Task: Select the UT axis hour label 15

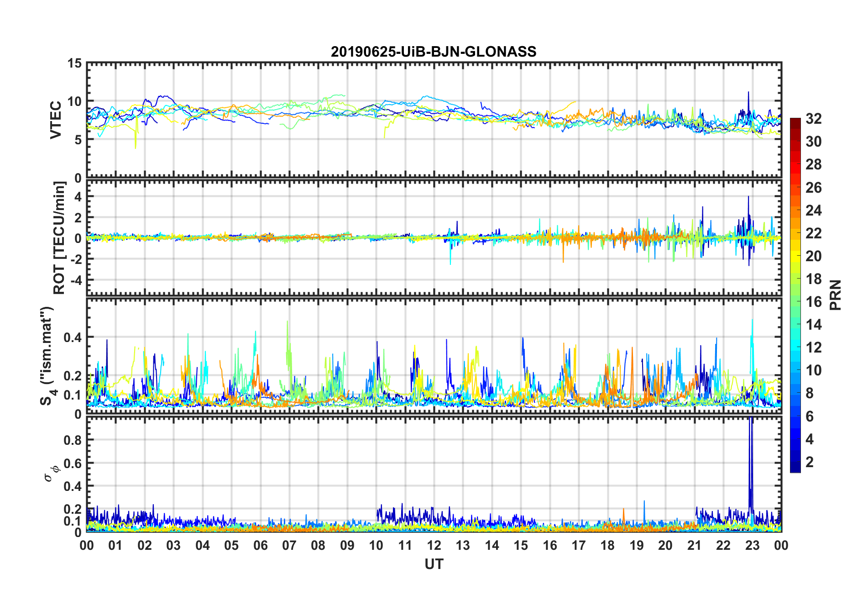Action: pyautogui.click(x=521, y=546)
